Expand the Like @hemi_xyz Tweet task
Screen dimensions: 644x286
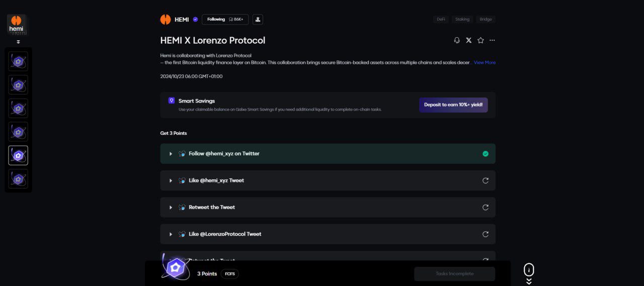coord(171,180)
